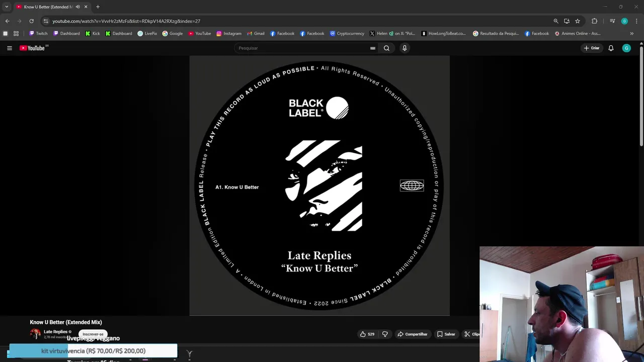The height and width of the screenshot is (362, 644).
Task: Click the Know U Better video player
Action: pos(319,186)
